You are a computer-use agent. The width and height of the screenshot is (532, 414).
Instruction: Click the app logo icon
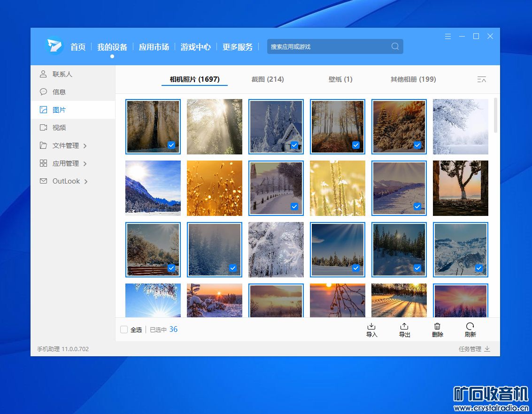tap(54, 46)
